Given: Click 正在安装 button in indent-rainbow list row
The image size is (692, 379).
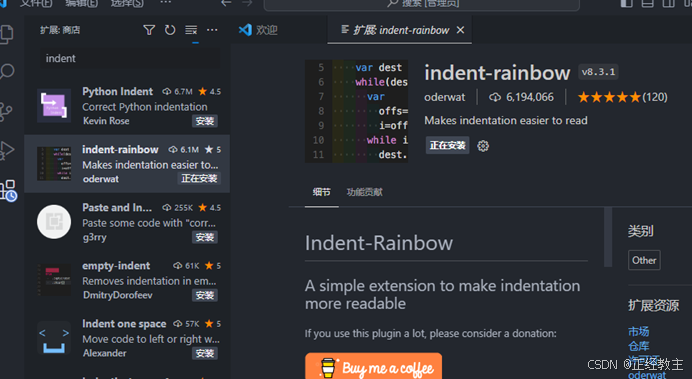Looking at the screenshot, I should 199,178.
